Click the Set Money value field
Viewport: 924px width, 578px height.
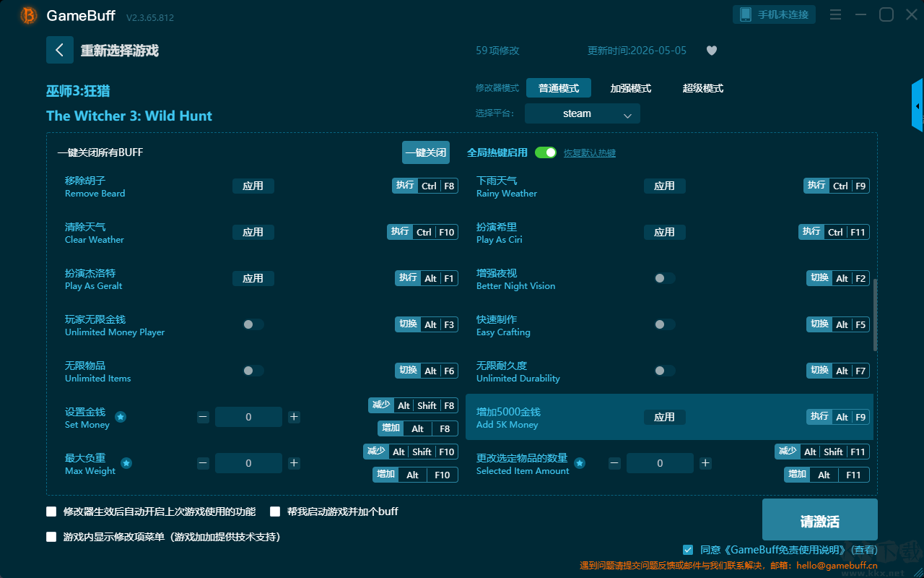point(248,417)
